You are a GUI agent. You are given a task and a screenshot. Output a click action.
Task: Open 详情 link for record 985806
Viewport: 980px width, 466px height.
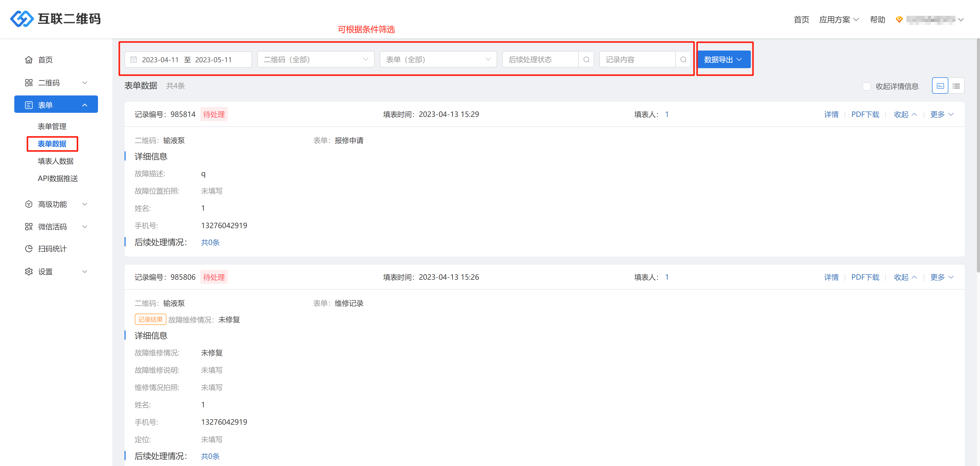pyautogui.click(x=831, y=277)
